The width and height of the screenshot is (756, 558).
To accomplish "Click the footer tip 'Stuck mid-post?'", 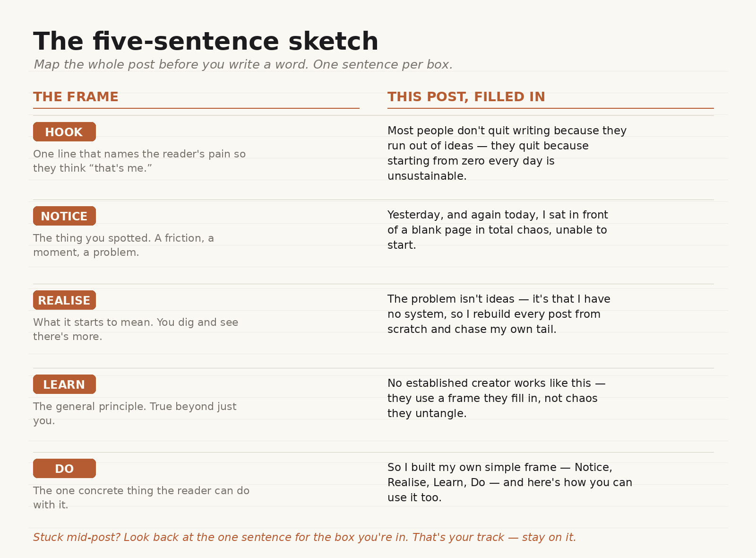I will coord(305,538).
